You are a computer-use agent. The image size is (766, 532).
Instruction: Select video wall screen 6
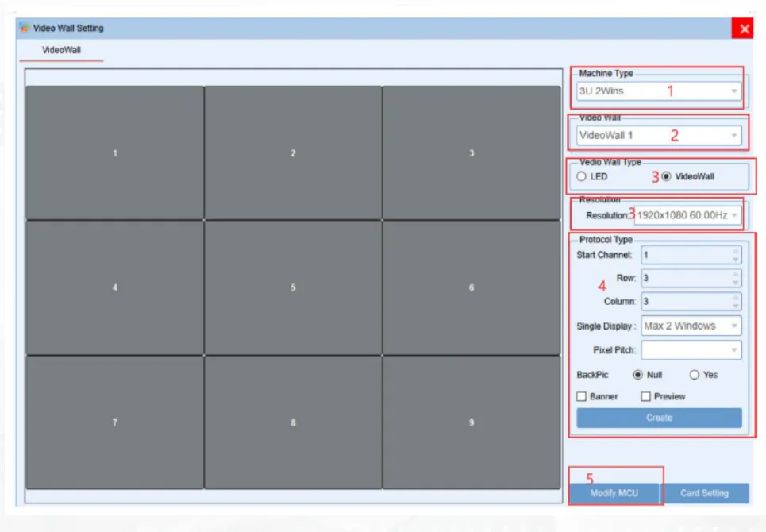[x=472, y=287]
